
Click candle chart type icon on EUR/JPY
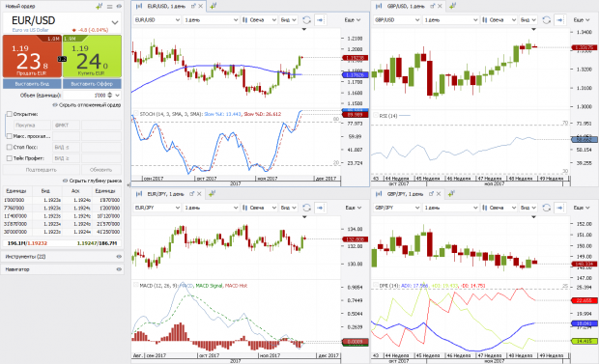click(x=245, y=208)
